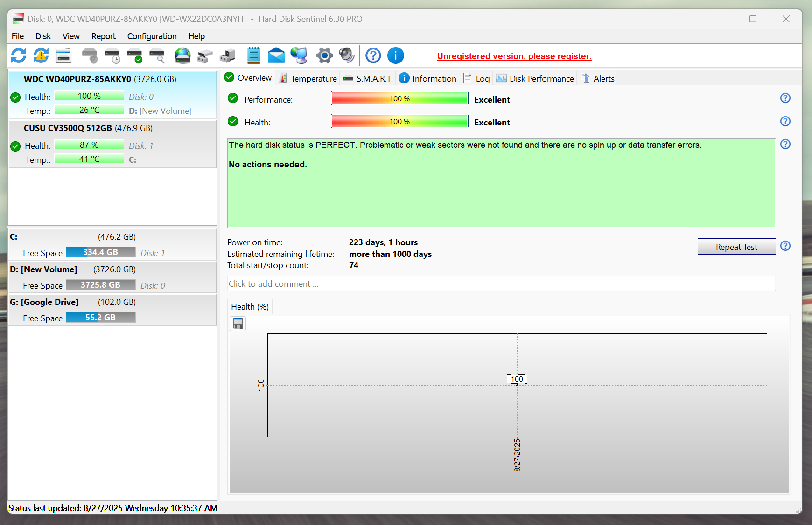
Task: Click the 'more than 1000 days' value
Action: tap(390, 254)
